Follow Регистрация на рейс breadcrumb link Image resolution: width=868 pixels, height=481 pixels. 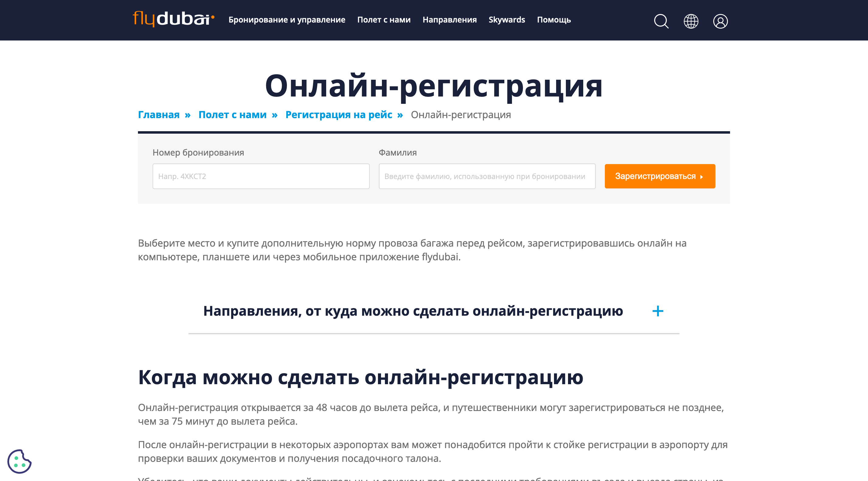pos(339,114)
